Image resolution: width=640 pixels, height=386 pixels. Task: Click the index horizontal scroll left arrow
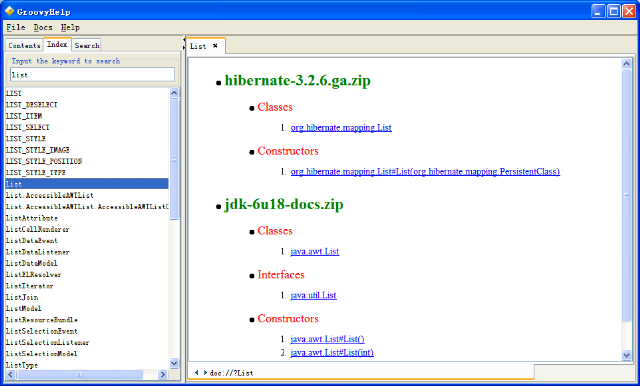10,374
